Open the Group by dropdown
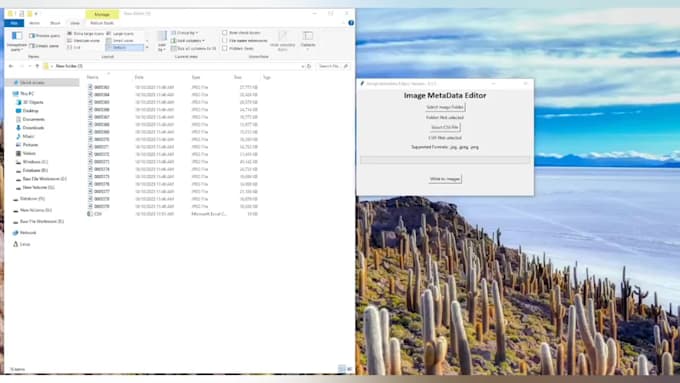Screen dimensions: 680x383 (x=185, y=33)
